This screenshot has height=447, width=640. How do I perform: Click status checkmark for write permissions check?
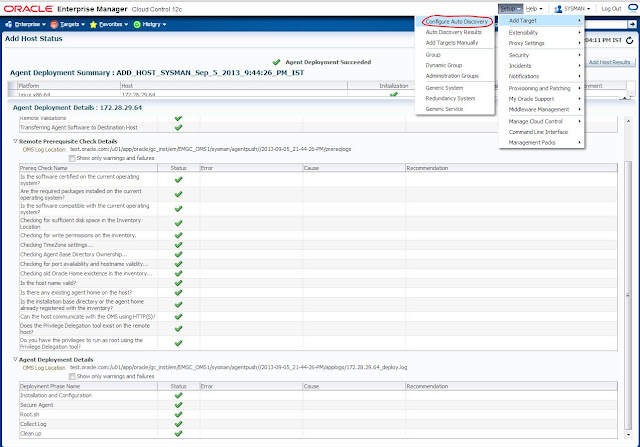point(178,236)
